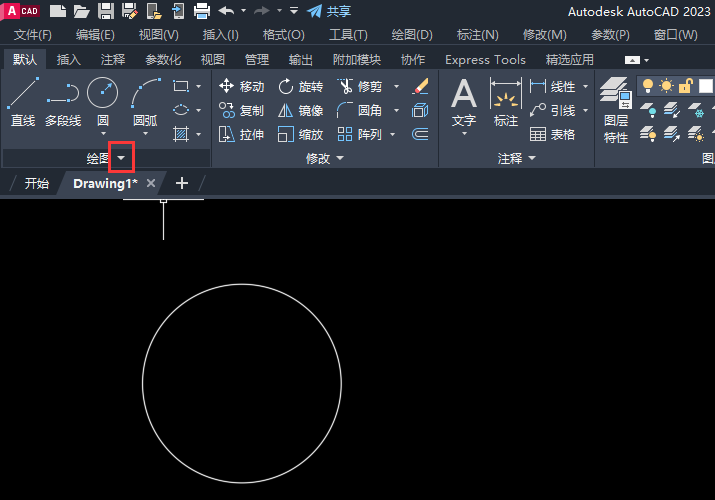Open the 精选应用 featured apps tab
Screen dimensions: 715x500
(x=570, y=60)
